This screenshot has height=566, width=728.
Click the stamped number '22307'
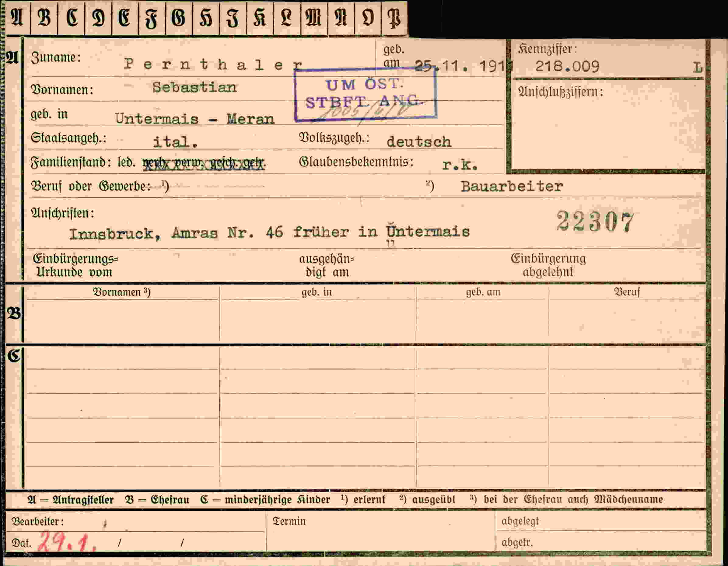(595, 222)
